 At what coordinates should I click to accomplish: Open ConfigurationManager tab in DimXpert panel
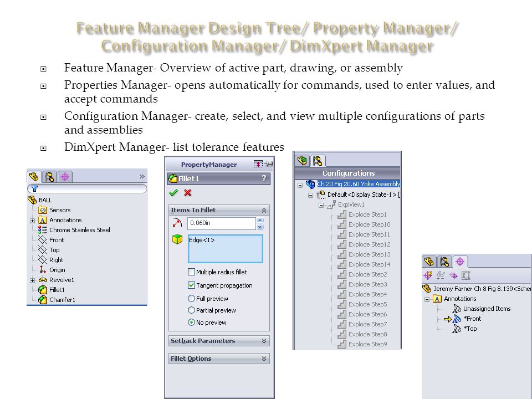pyautogui.click(x=444, y=262)
